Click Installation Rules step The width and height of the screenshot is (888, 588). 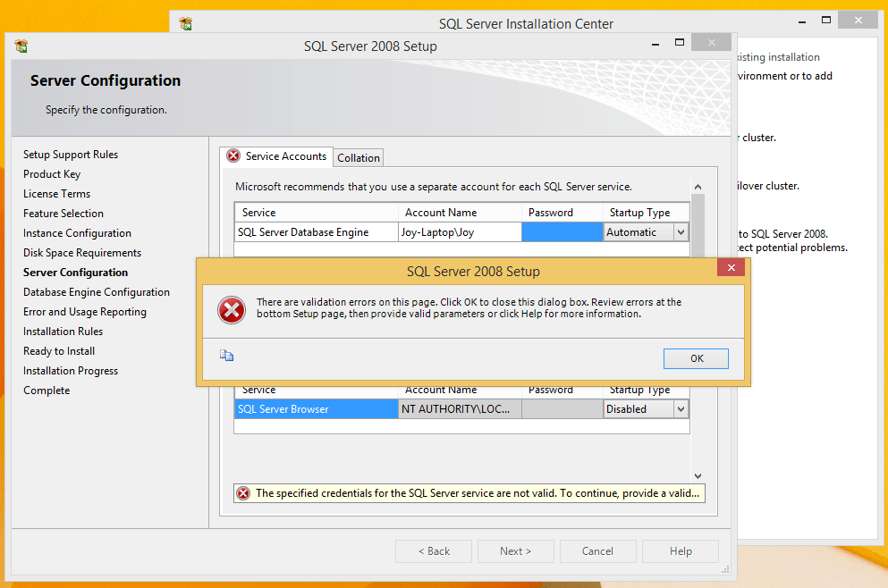(63, 331)
